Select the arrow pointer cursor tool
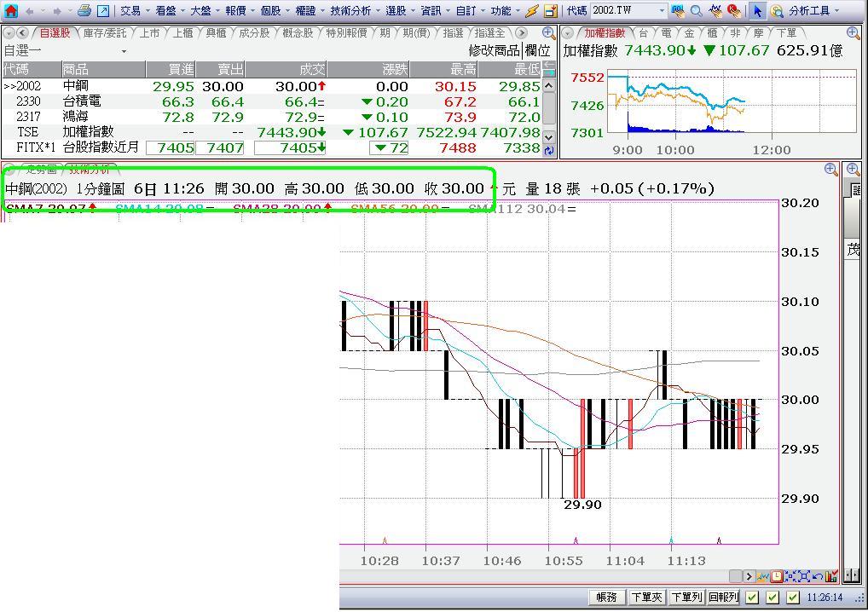The height and width of the screenshot is (612, 868). (x=757, y=10)
